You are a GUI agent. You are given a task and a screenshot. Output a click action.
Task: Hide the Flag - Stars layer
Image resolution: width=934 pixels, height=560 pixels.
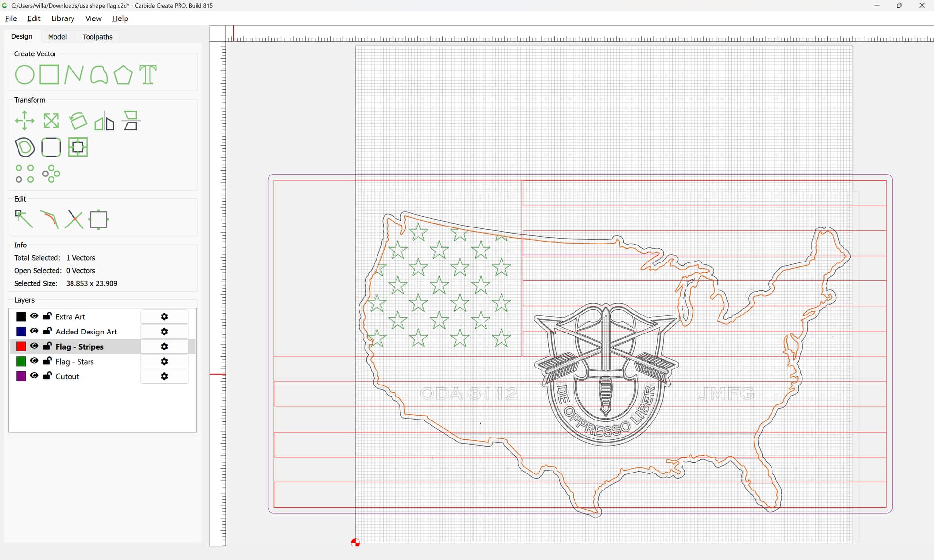pyautogui.click(x=34, y=361)
